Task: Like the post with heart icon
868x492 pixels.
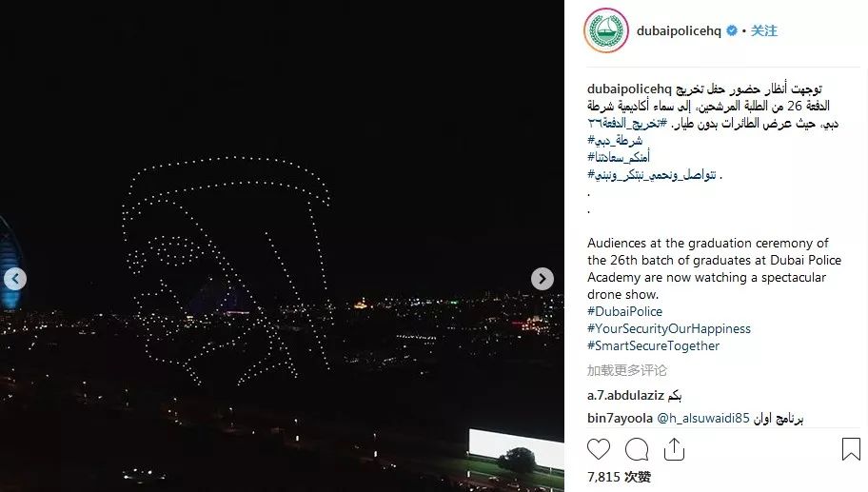Action: pos(599,449)
